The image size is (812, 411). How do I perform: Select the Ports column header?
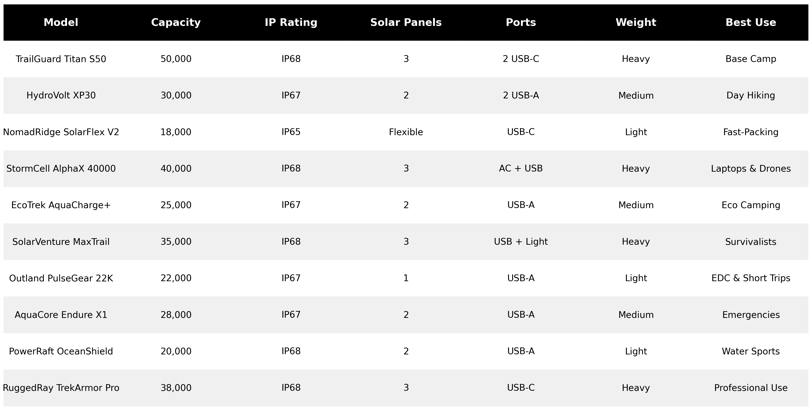(521, 22)
